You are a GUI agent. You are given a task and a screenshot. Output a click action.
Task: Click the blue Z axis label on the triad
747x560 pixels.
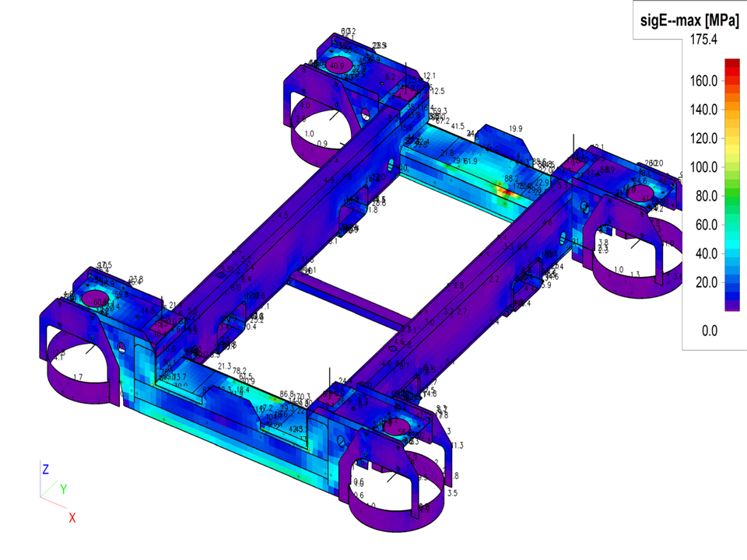(x=46, y=469)
